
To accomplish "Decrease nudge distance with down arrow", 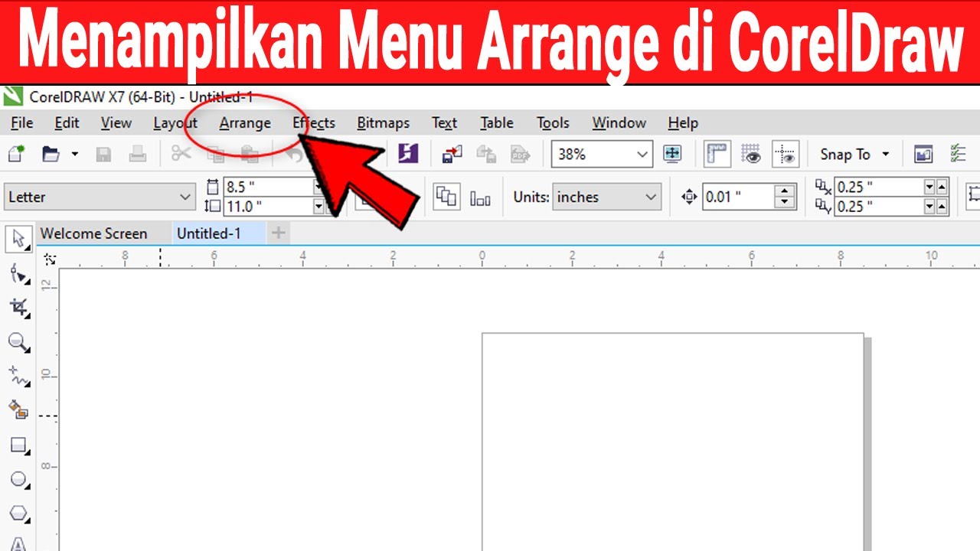I will click(x=786, y=203).
